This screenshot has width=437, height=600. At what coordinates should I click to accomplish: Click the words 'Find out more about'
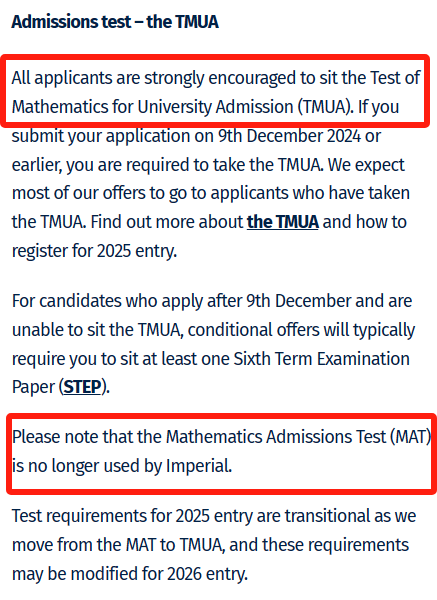pyautogui.click(x=167, y=222)
